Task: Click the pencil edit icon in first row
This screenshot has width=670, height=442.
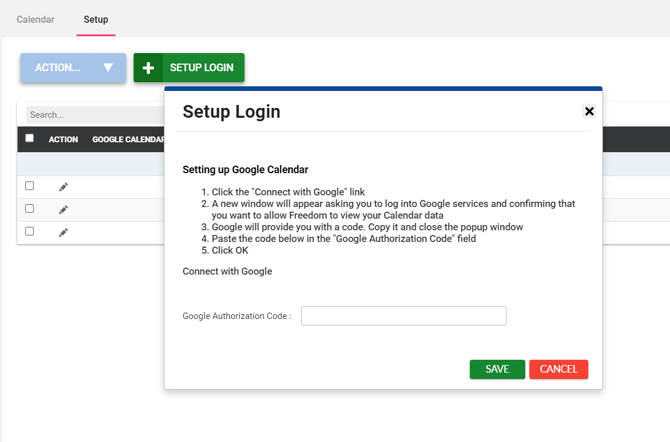Action: pyautogui.click(x=63, y=187)
